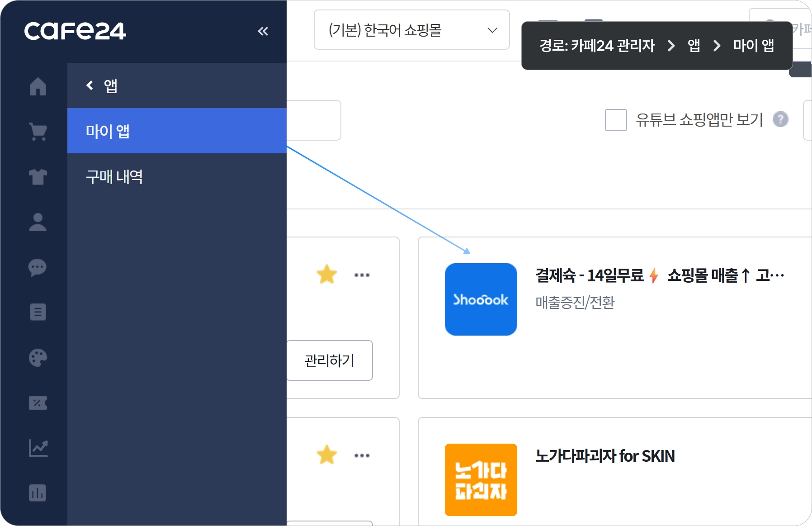Open the Boards document list icon
The width and height of the screenshot is (812, 526).
[38, 312]
